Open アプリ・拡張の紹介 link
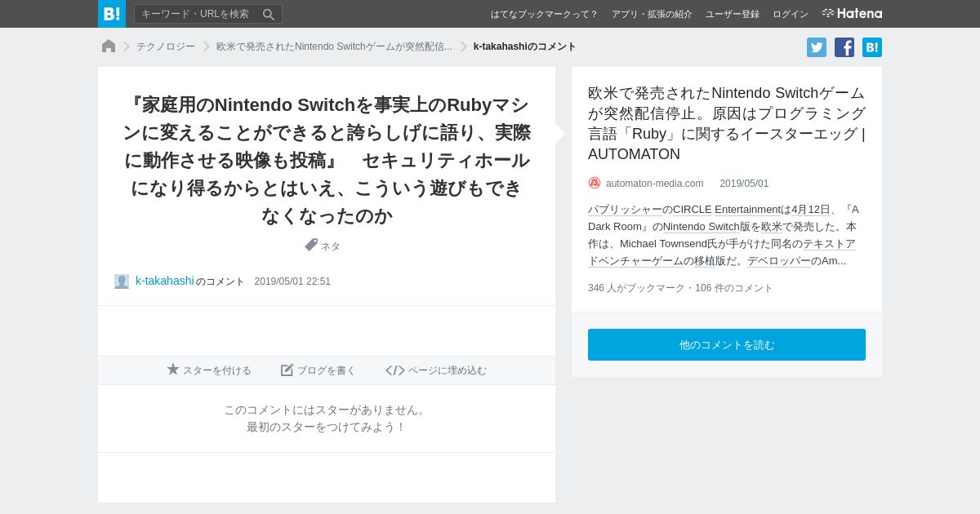 [x=652, y=14]
